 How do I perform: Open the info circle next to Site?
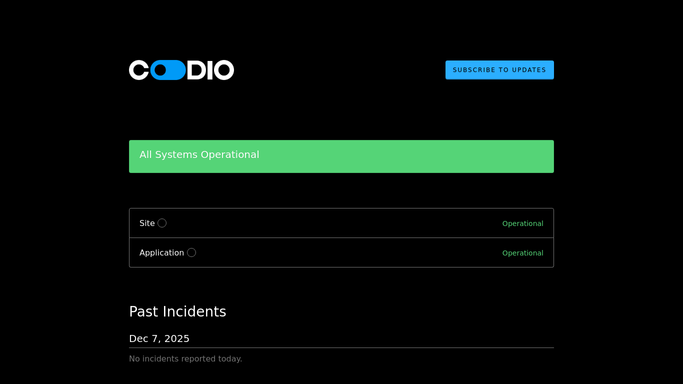pyautogui.click(x=162, y=223)
